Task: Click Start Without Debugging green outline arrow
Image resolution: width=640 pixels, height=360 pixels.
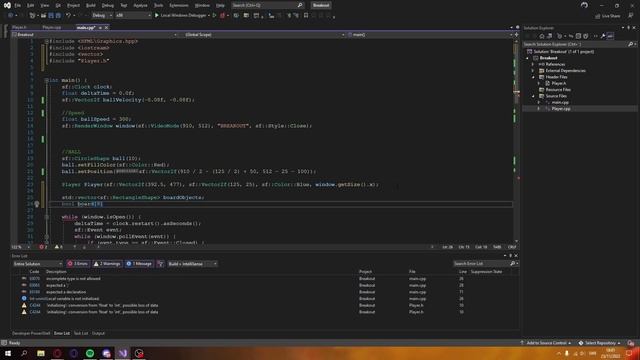Action: coord(214,16)
